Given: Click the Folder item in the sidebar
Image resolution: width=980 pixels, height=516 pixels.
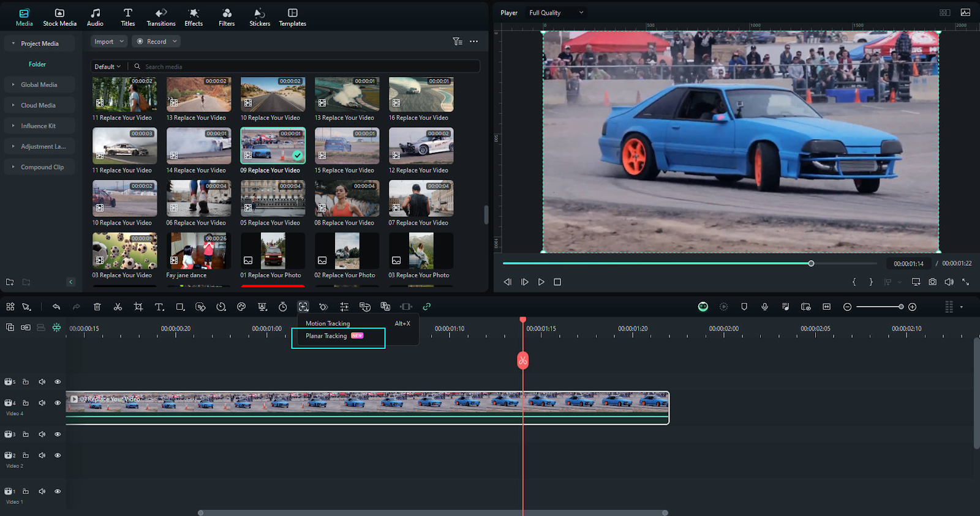Looking at the screenshot, I should point(37,64).
